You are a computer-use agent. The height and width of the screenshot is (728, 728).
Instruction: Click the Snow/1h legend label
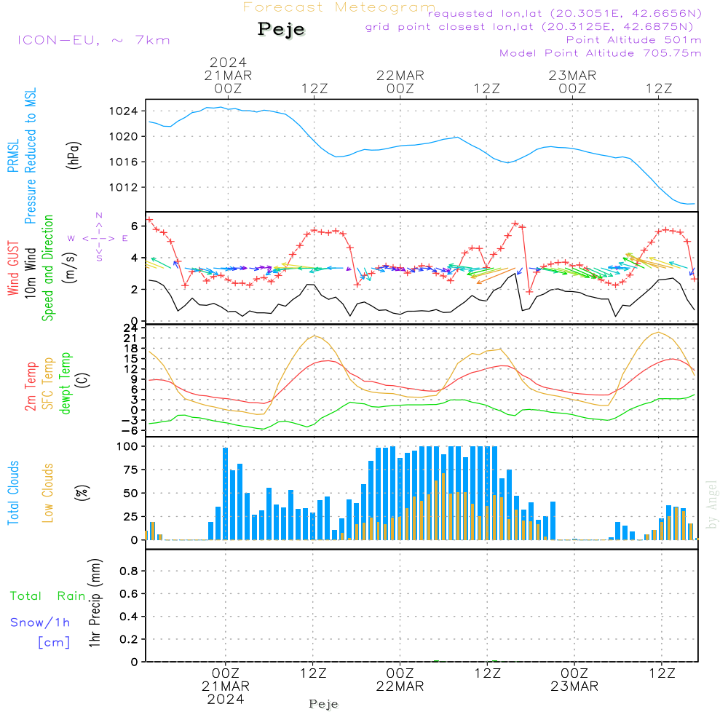pyautogui.click(x=41, y=622)
